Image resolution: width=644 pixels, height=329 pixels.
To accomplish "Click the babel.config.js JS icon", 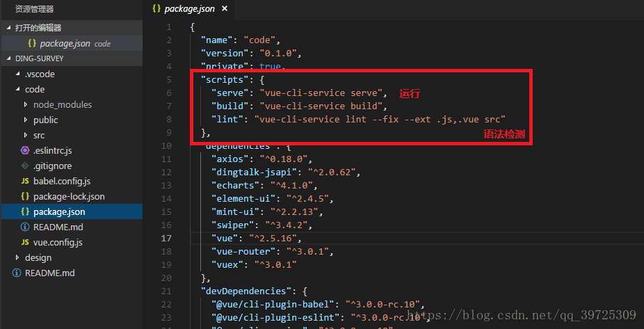I will (25, 181).
